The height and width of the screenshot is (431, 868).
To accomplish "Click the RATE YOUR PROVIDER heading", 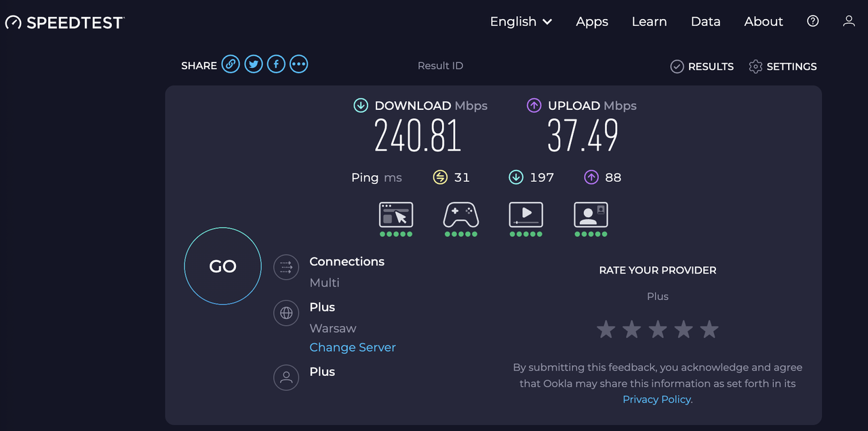I will pyautogui.click(x=658, y=270).
